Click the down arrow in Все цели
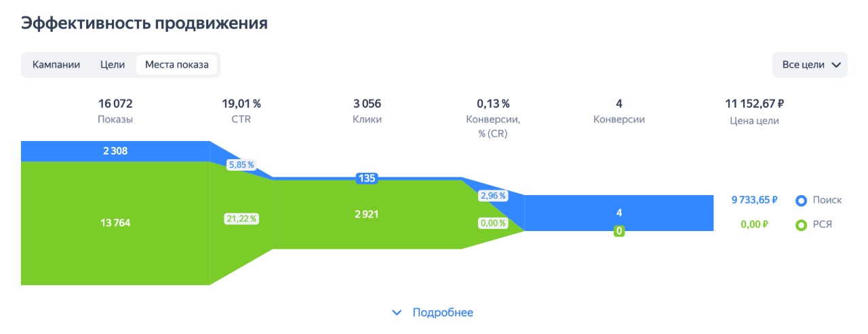Screen dimensions: 868x334 click(x=835, y=65)
